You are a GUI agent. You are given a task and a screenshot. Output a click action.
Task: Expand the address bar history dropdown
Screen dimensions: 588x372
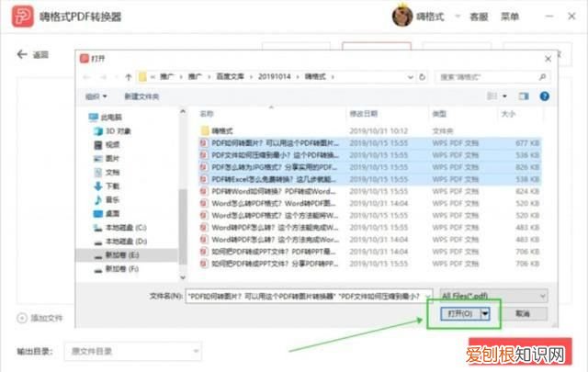tap(411, 77)
